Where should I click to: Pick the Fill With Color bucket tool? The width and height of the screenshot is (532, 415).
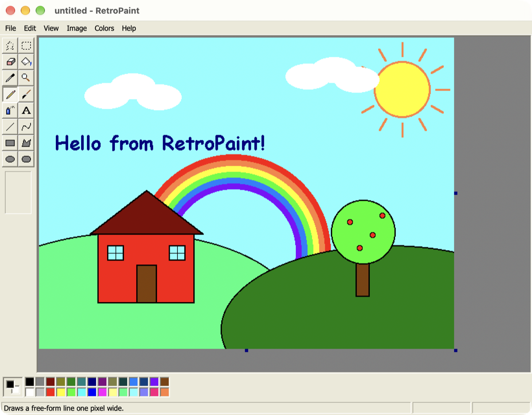(27, 62)
